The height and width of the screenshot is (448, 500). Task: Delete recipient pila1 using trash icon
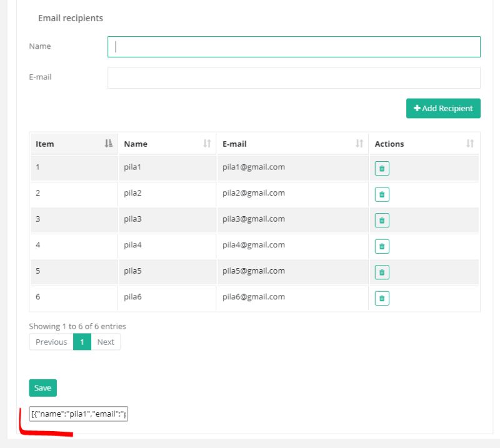(x=381, y=167)
